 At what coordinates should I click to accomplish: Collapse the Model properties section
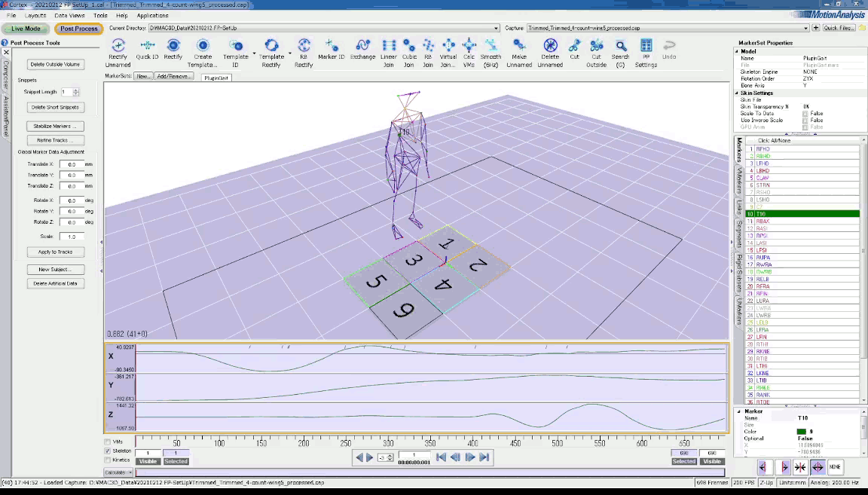tap(737, 51)
